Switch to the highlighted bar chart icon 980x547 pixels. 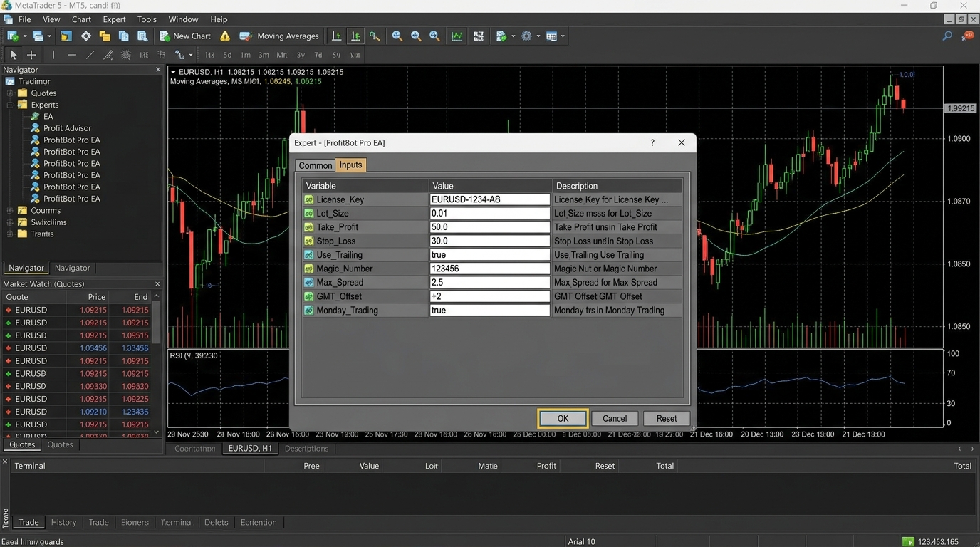click(355, 36)
